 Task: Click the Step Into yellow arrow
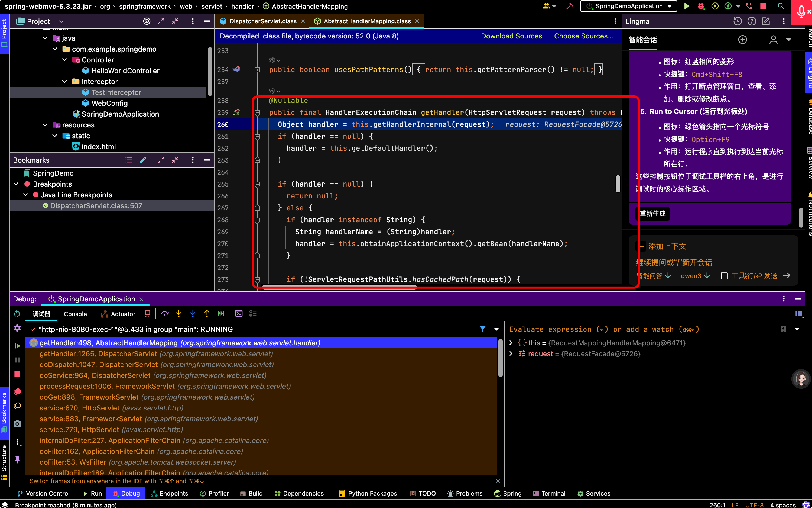[178, 313]
